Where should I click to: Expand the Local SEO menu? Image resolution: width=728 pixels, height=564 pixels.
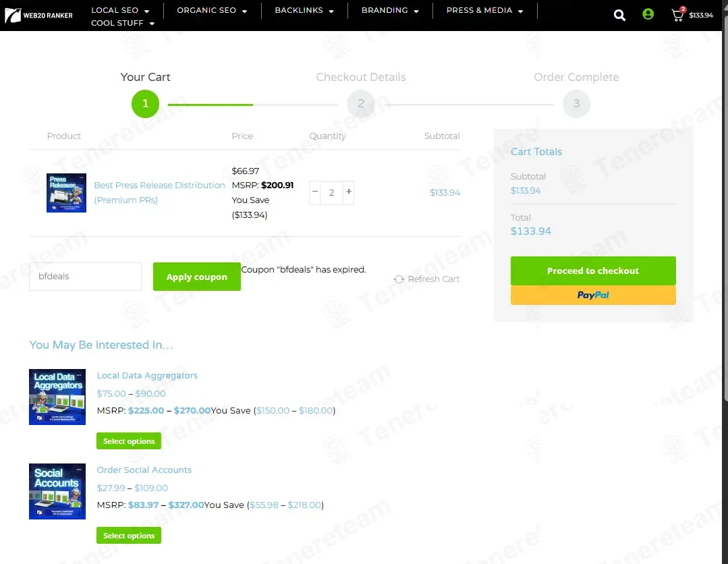pos(120,10)
